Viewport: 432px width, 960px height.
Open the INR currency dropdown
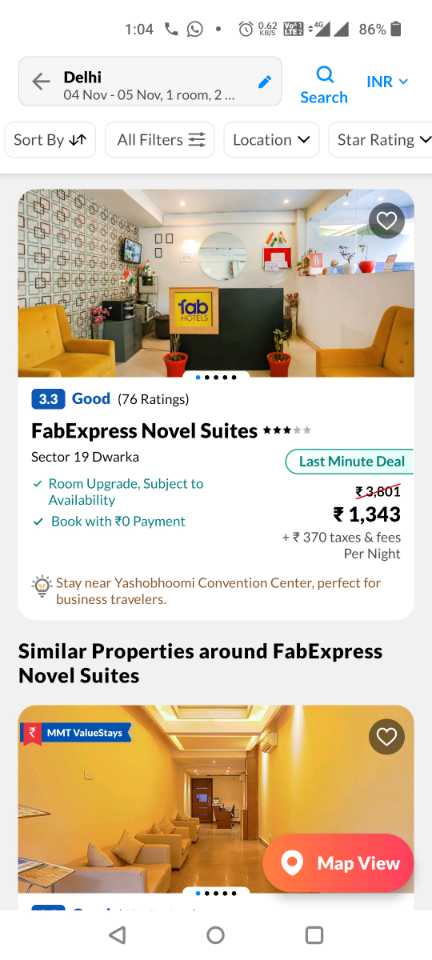pyautogui.click(x=387, y=81)
